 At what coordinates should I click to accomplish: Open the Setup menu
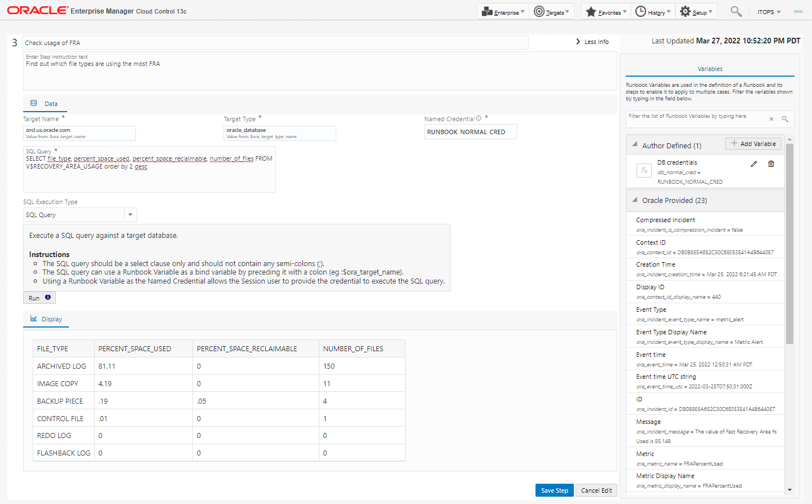tap(696, 12)
